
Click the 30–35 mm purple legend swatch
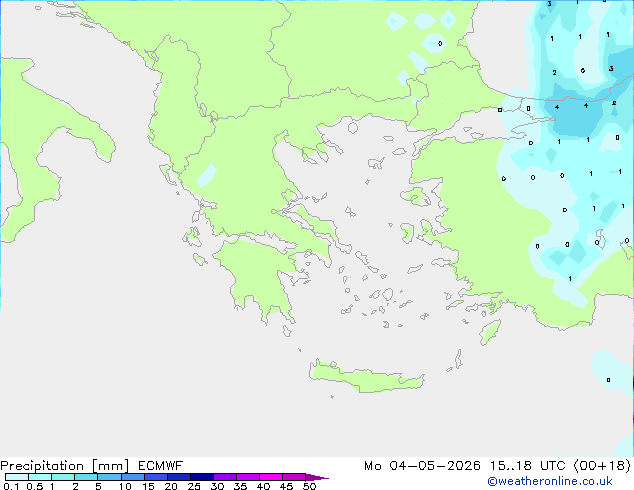(225, 477)
